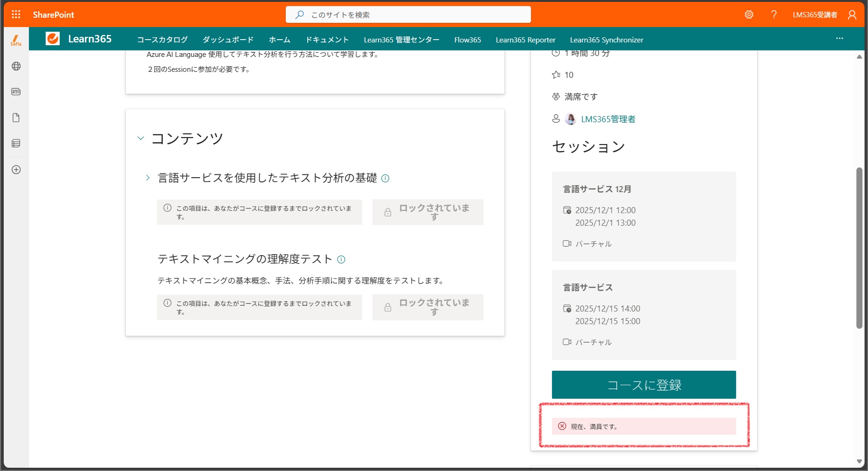Click the 2回のSessionに参加が必要です。 text
This screenshot has height=471, width=868.
[199, 69]
